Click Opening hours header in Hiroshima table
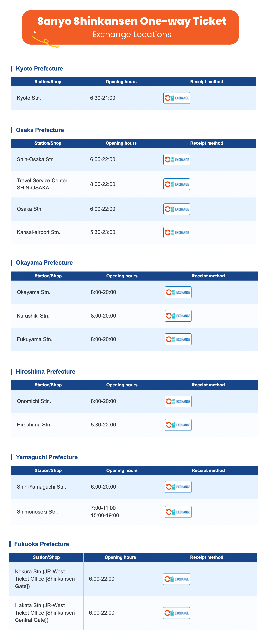261x644 pixels. click(122, 385)
